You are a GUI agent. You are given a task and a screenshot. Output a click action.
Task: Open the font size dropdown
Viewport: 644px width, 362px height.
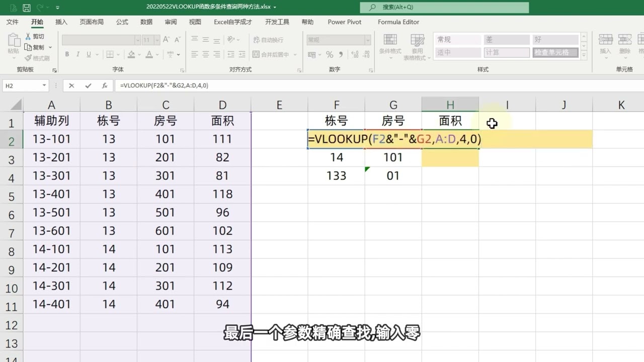156,40
